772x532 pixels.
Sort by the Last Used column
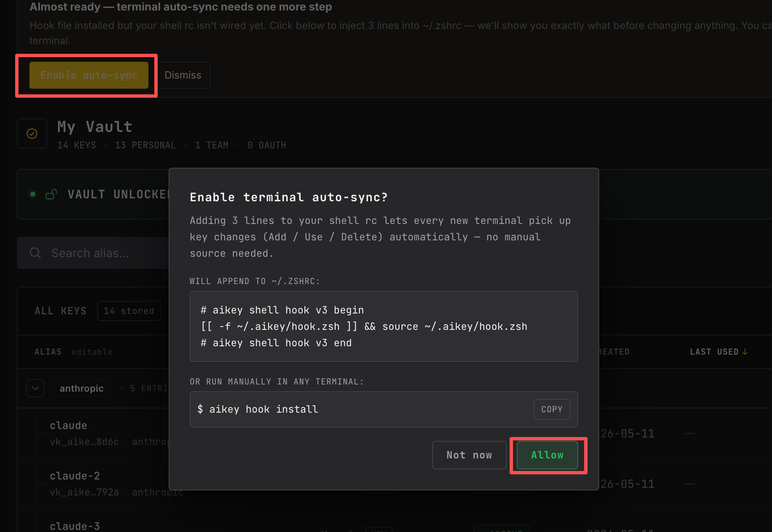(x=718, y=352)
